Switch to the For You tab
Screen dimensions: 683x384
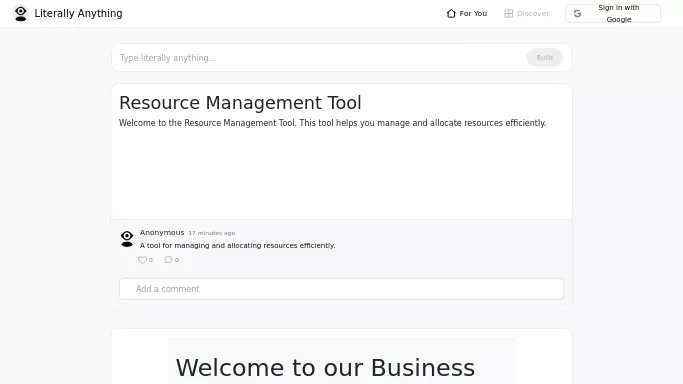coord(467,13)
